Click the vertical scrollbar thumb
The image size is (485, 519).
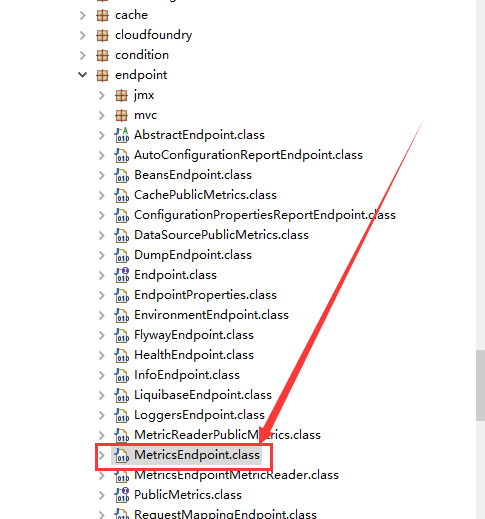tap(480, 385)
